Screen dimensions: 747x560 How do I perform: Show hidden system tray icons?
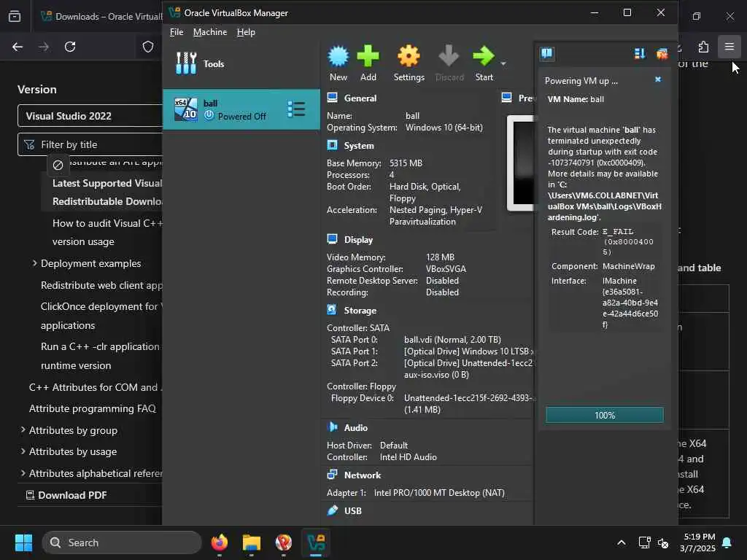click(x=622, y=542)
